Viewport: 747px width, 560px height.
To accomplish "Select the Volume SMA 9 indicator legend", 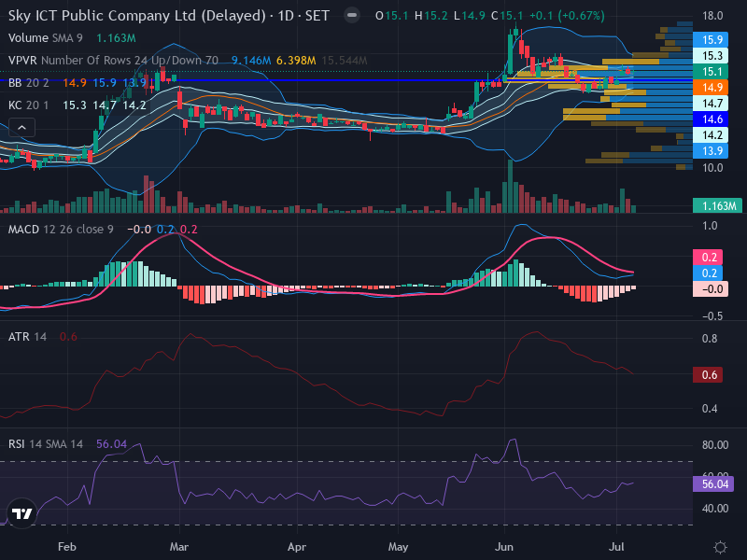I will (45, 38).
